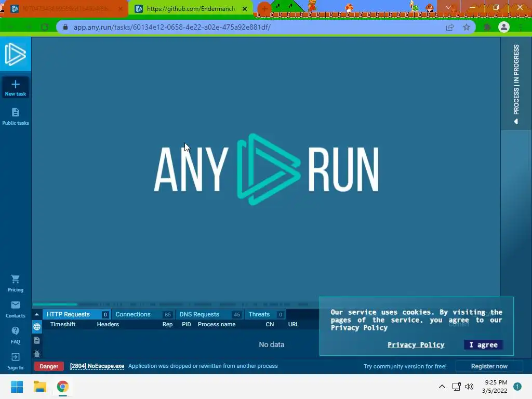Click the CN column header
This screenshot has height=399, width=532.
(270, 324)
